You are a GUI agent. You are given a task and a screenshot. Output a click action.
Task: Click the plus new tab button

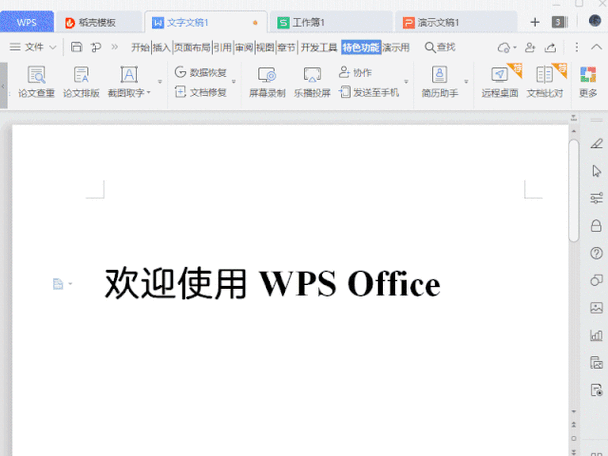pyautogui.click(x=535, y=22)
